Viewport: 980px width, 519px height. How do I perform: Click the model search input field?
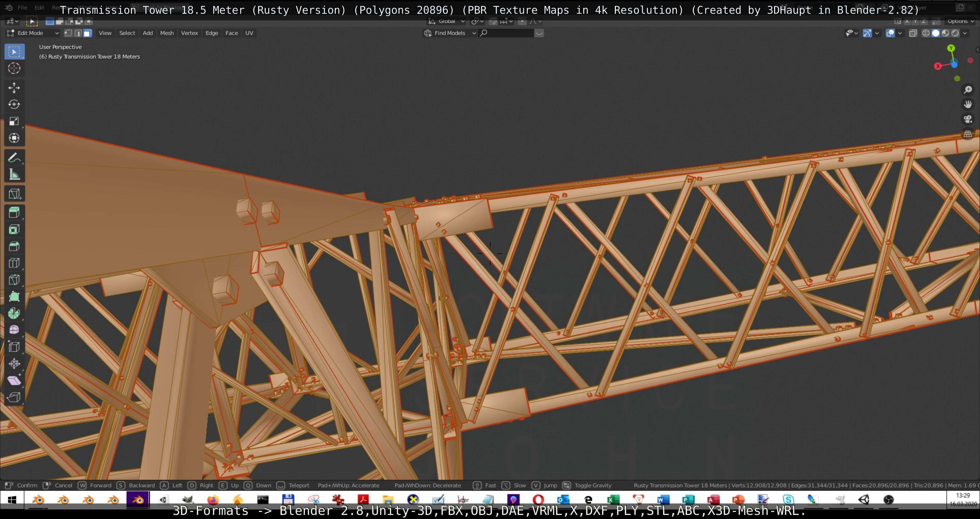click(x=506, y=33)
